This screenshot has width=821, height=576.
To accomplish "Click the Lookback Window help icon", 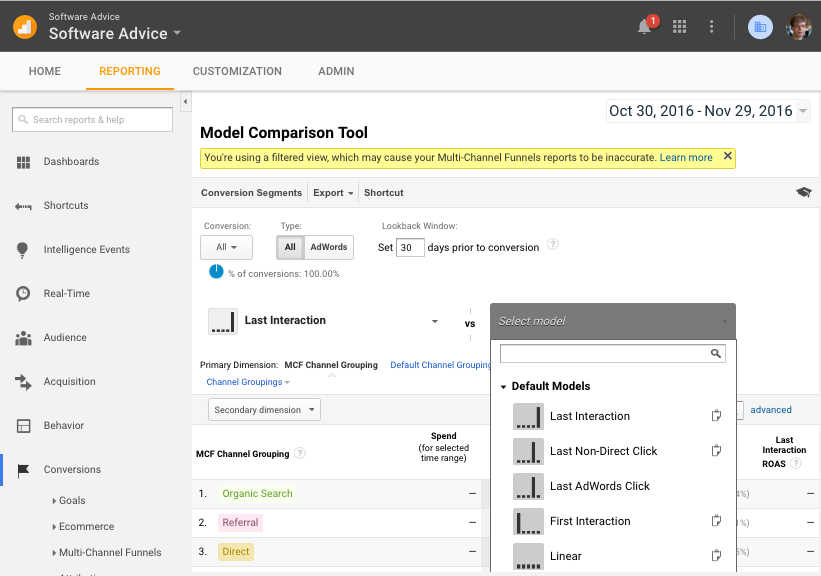I will tap(553, 245).
